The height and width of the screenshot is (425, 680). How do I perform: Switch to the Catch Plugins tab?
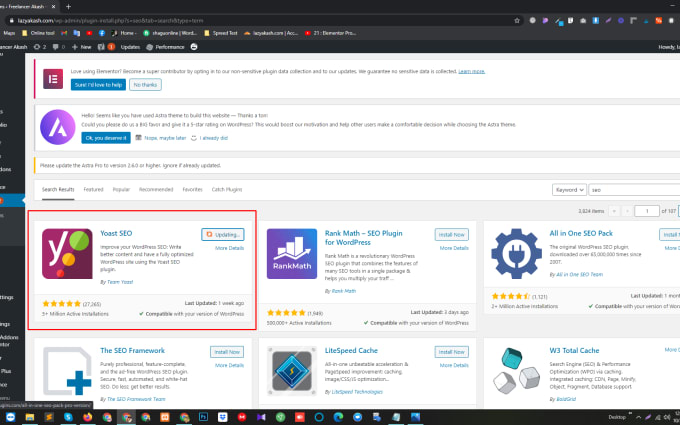[x=227, y=190]
